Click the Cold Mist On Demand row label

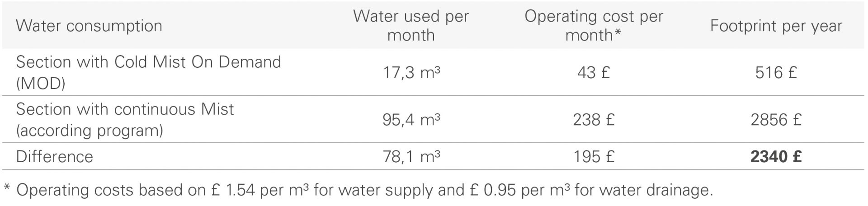(x=148, y=72)
